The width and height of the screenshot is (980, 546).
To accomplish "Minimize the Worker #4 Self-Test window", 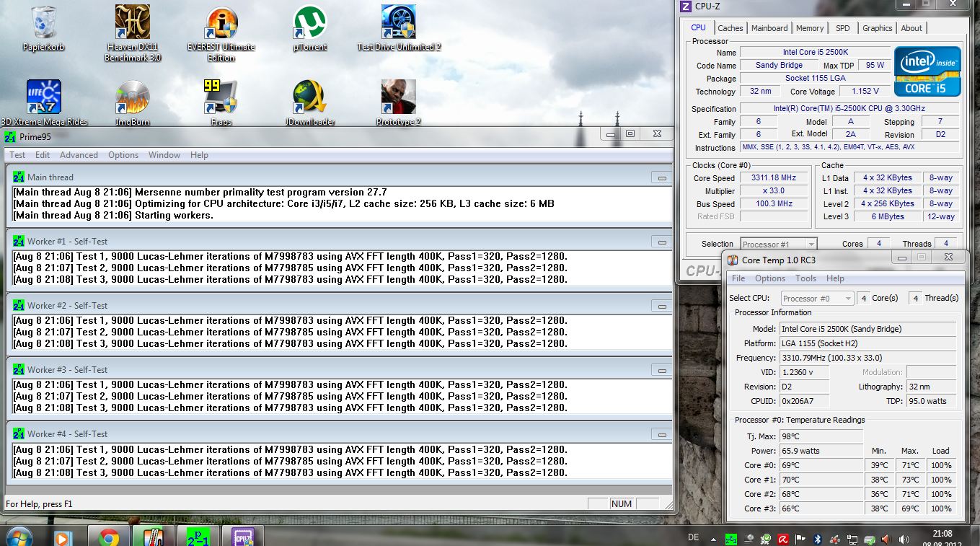I will 661,433.
